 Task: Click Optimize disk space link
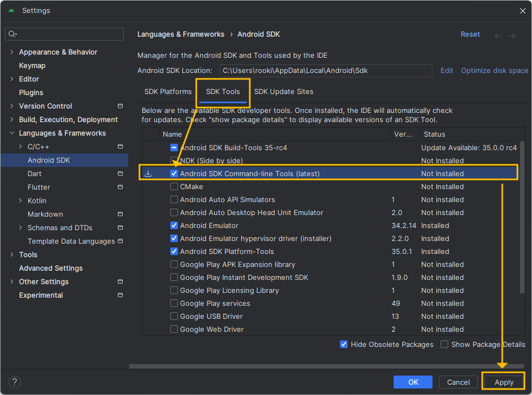point(494,71)
